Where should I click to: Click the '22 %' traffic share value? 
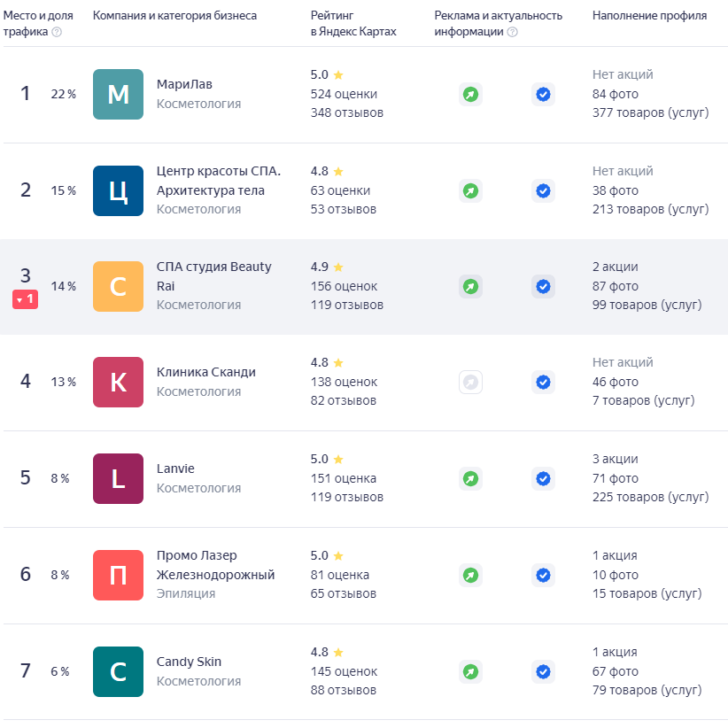(64, 94)
